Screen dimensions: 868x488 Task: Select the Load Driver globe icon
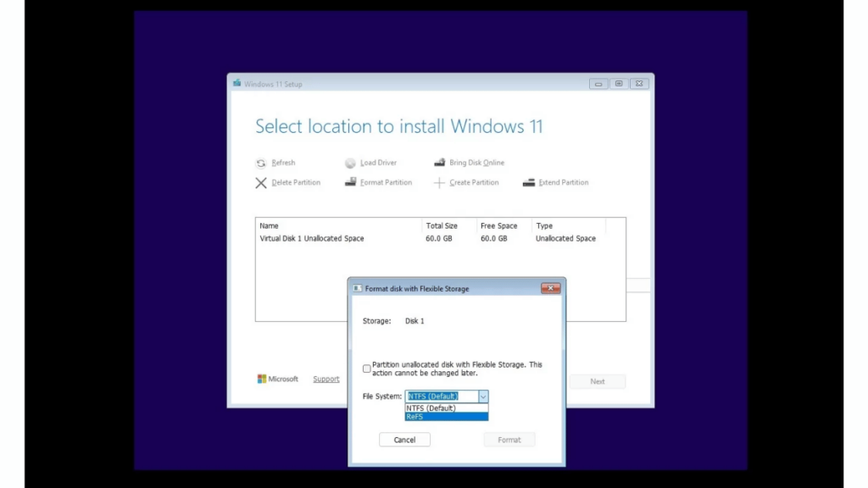(353, 163)
